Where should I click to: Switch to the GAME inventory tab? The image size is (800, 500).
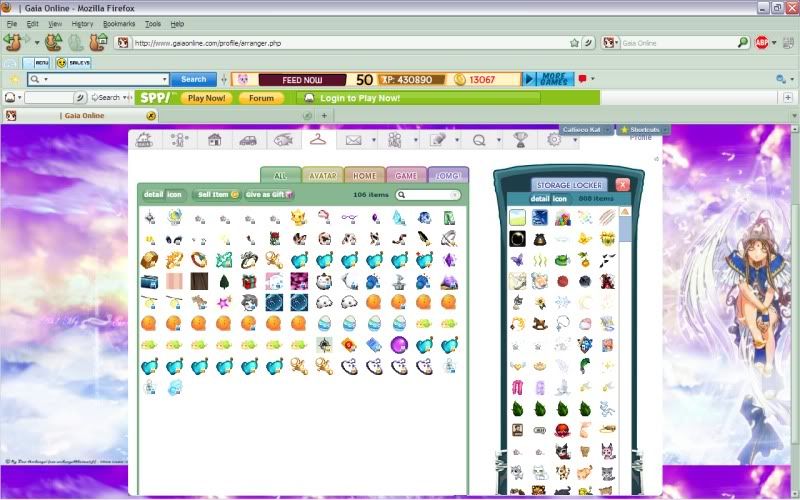[x=406, y=176]
